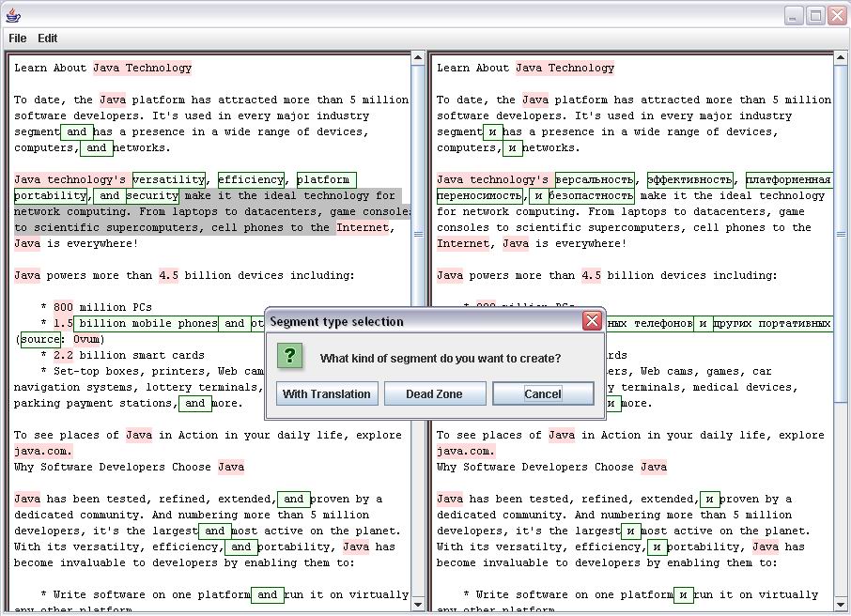
Task: Click the right pane scrollbar thumb
Action: 841,234
